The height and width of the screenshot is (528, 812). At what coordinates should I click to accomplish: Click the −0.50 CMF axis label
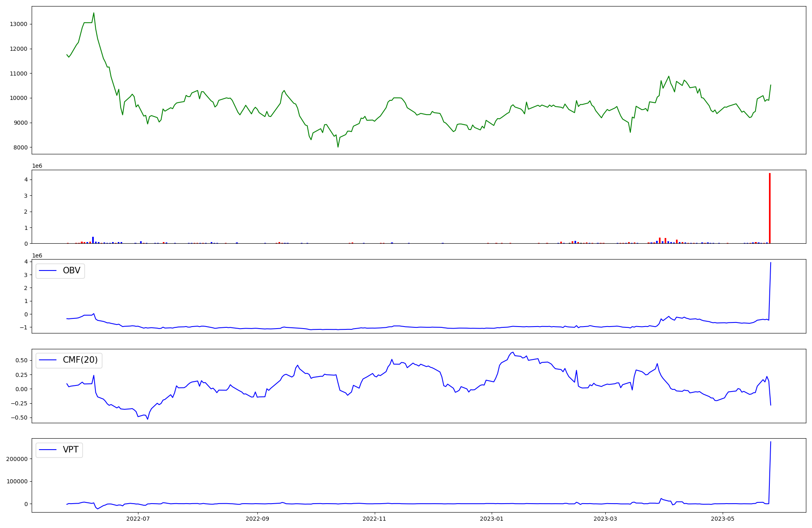point(19,418)
